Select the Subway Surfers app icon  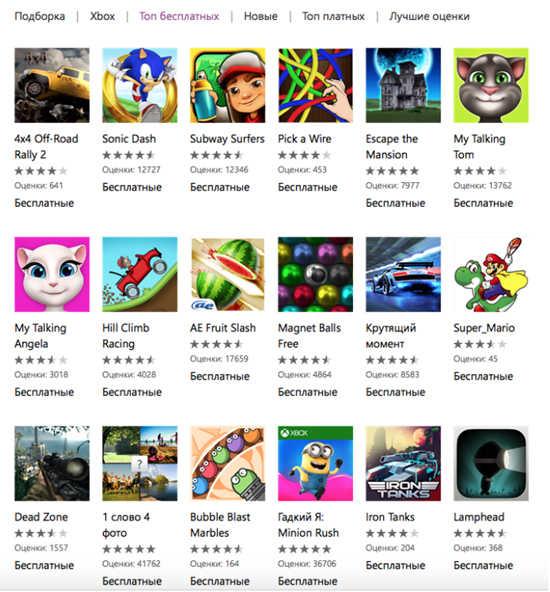tap(228, 85)
